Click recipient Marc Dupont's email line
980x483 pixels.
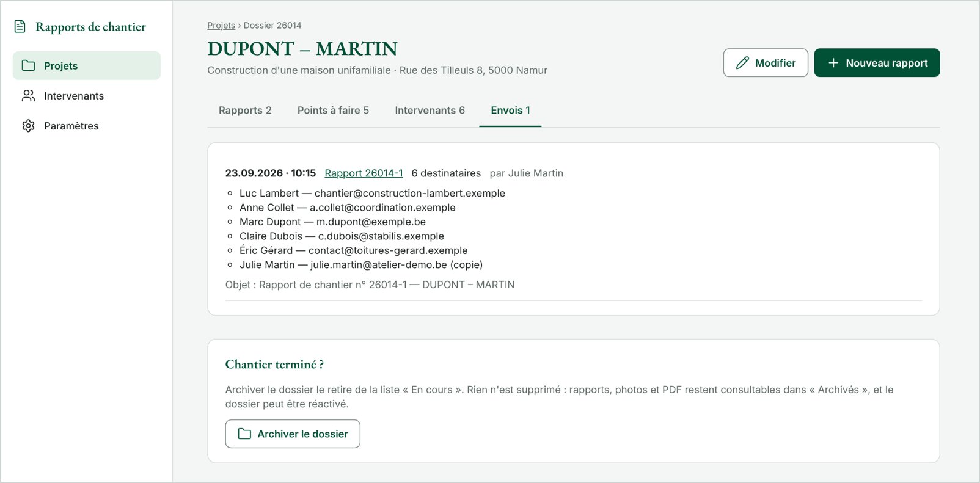[332, 222]
